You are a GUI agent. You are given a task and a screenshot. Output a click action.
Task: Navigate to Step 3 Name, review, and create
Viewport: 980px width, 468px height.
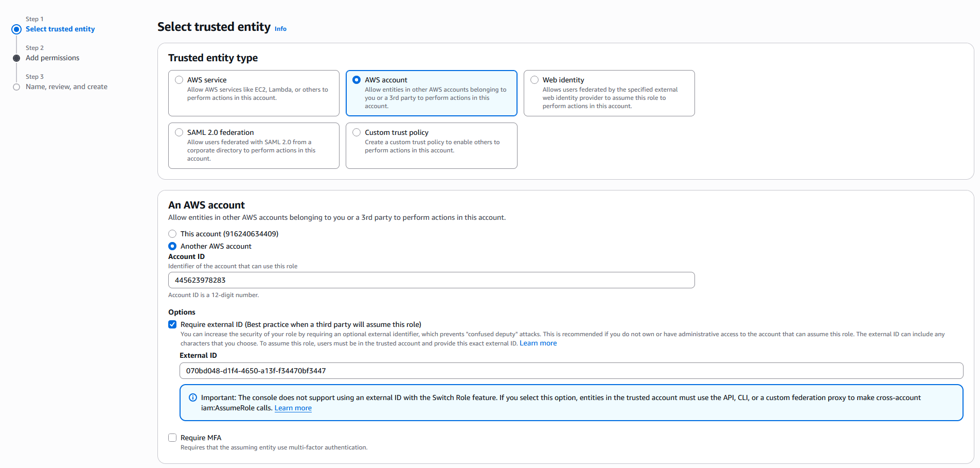pos(66,87)
